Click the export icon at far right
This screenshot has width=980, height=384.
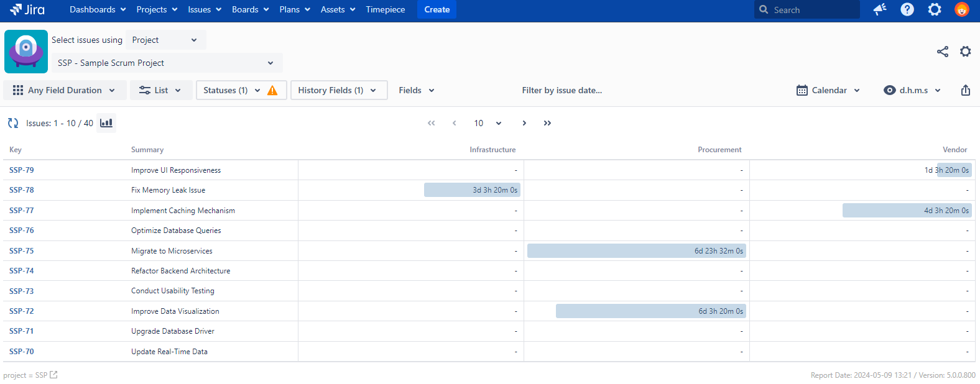click(x=965, y=90)
